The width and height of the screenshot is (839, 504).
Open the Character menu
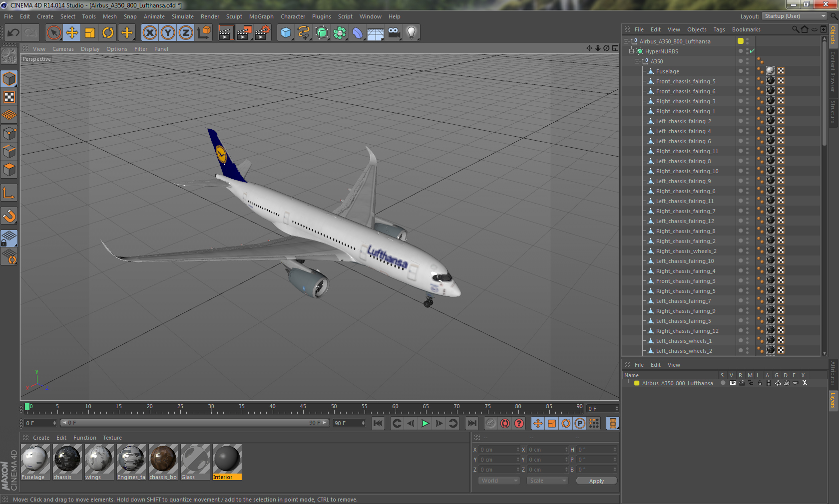click(x=293, y=16)
